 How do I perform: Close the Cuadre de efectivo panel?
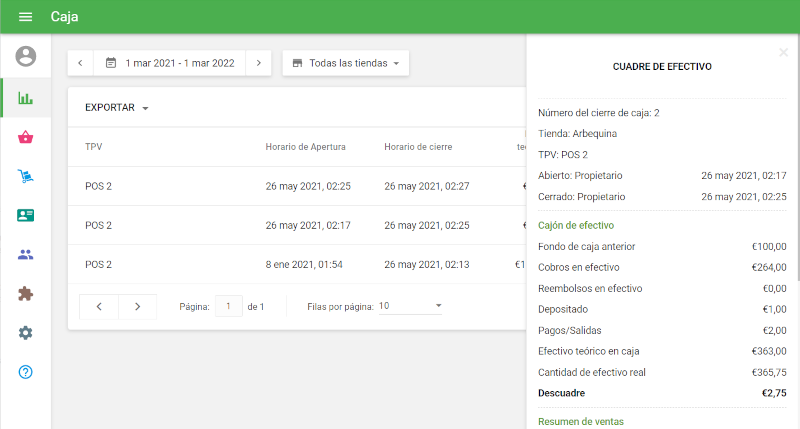coord(783,52)
